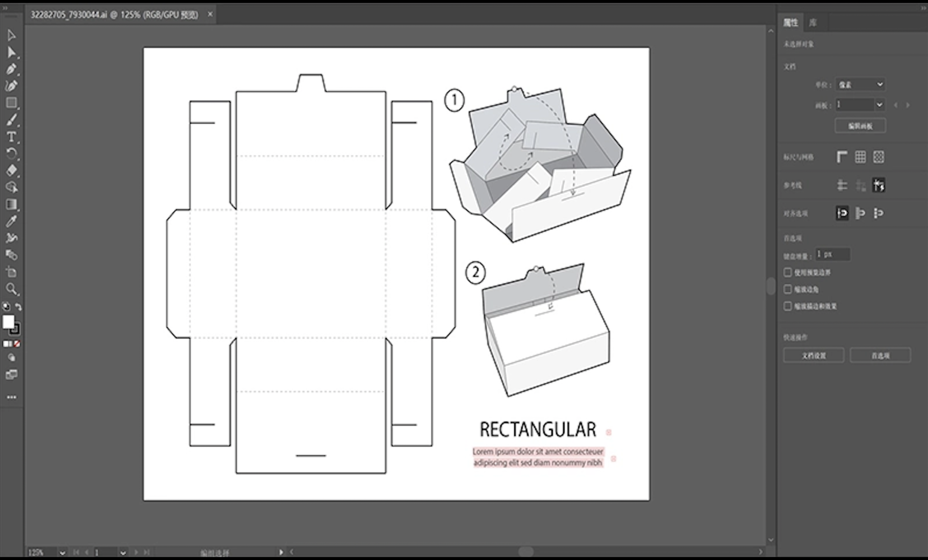The image size is (928, 560).
Task: Show the grid via grid icon
Action: pos(860,157)
